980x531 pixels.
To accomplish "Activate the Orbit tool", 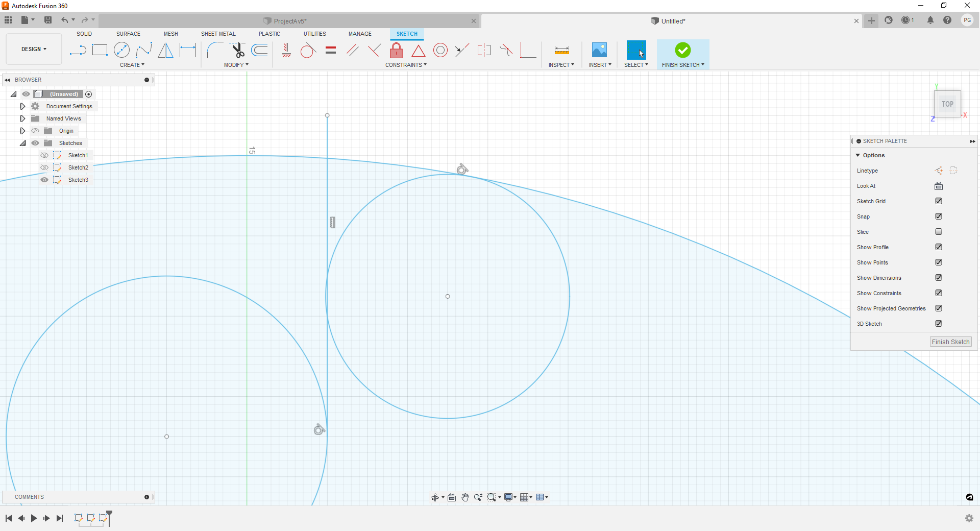I will [x=435, y=497].
